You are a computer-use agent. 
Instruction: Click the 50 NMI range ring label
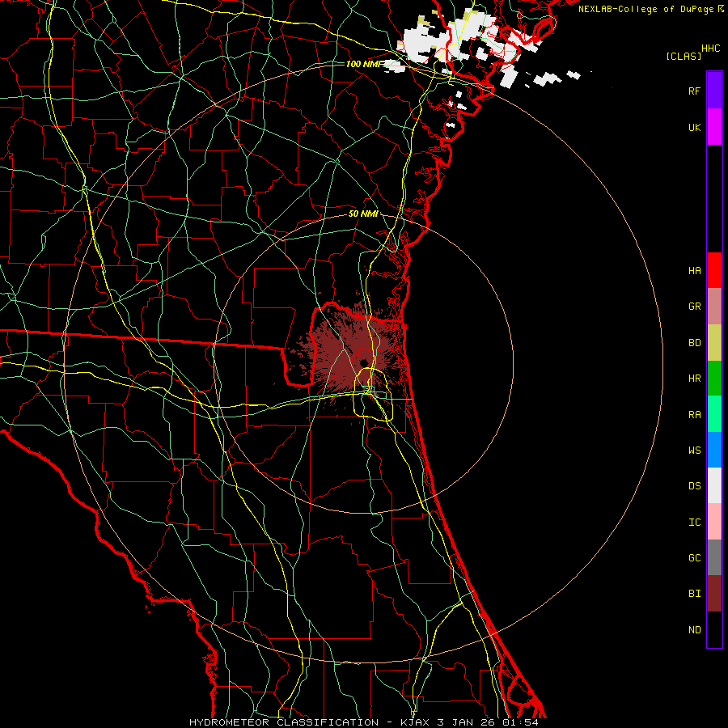[x=363, y=214]
